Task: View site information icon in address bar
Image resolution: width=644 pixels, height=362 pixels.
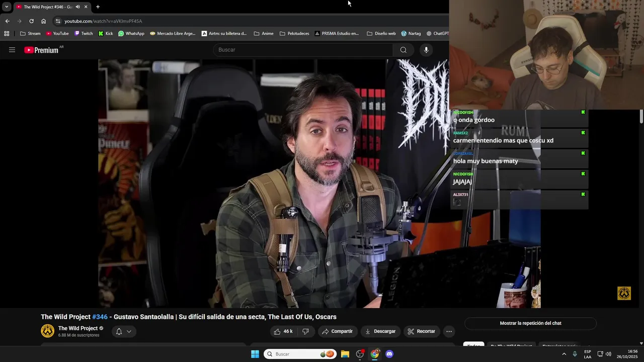Action: 58,21
